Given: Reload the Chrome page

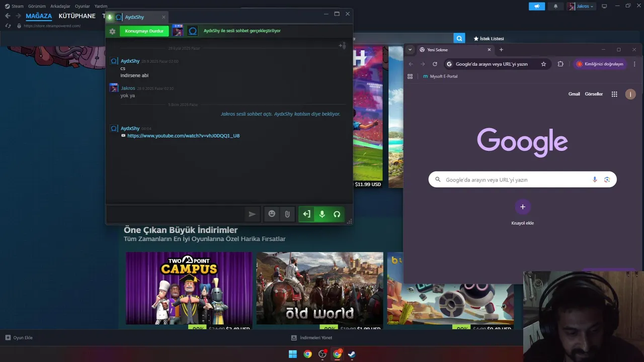Looking at the screenshot, I should (x=435, y=64).
